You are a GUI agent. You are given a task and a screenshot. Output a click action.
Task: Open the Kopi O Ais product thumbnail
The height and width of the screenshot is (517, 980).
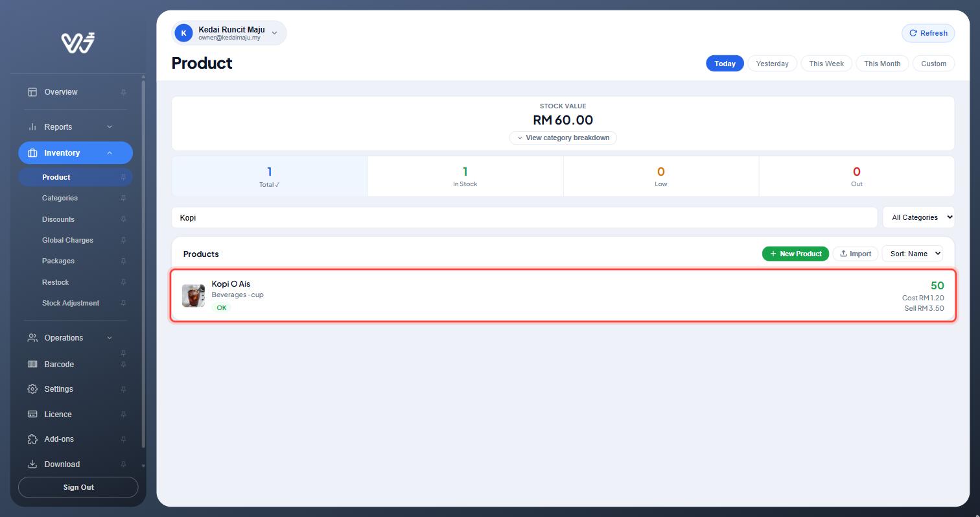pyautogui.click(x=193, y=295)
